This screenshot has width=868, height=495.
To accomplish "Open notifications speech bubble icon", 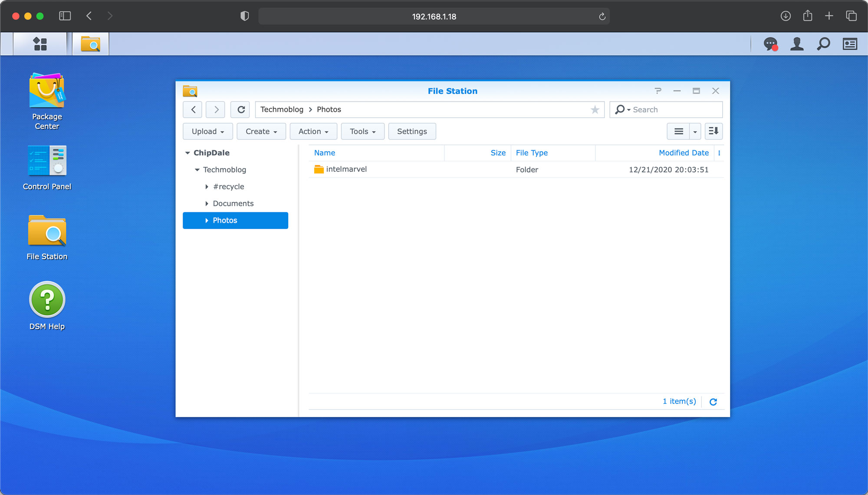I will point(770,44).
